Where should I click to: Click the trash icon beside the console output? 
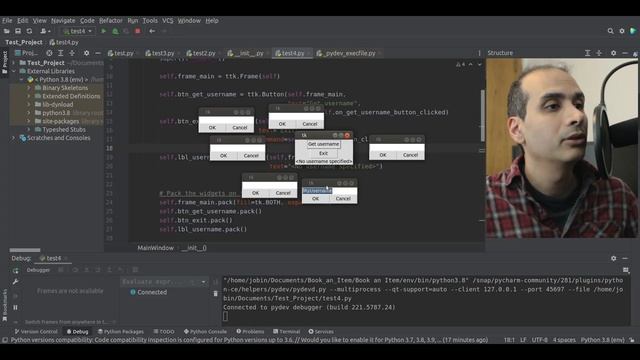pos(216,293)
